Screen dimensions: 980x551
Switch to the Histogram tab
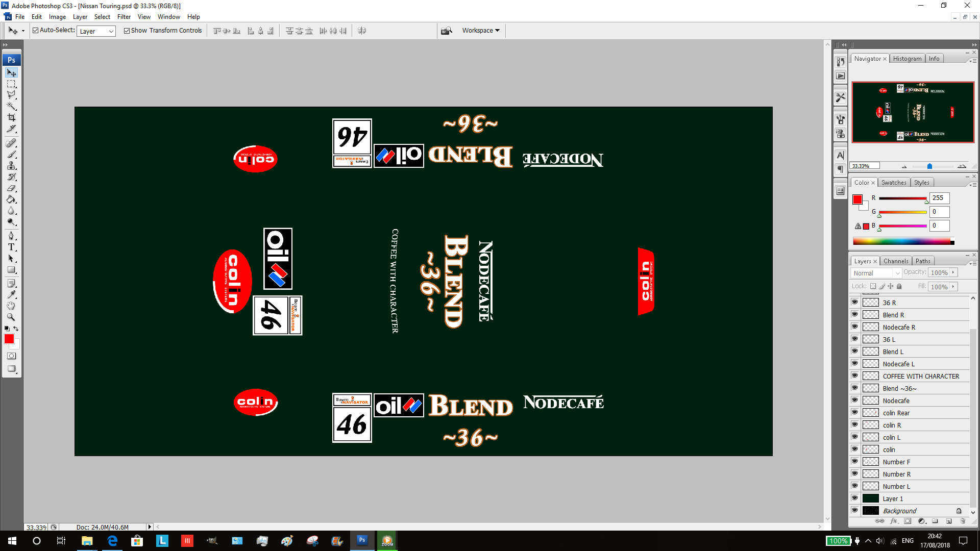click(907, 59)
